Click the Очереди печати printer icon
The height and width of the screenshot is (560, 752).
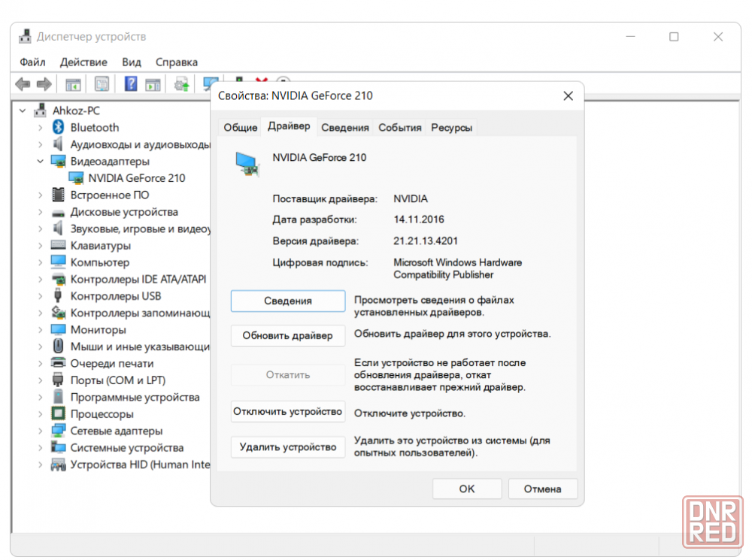coord(58,363)
